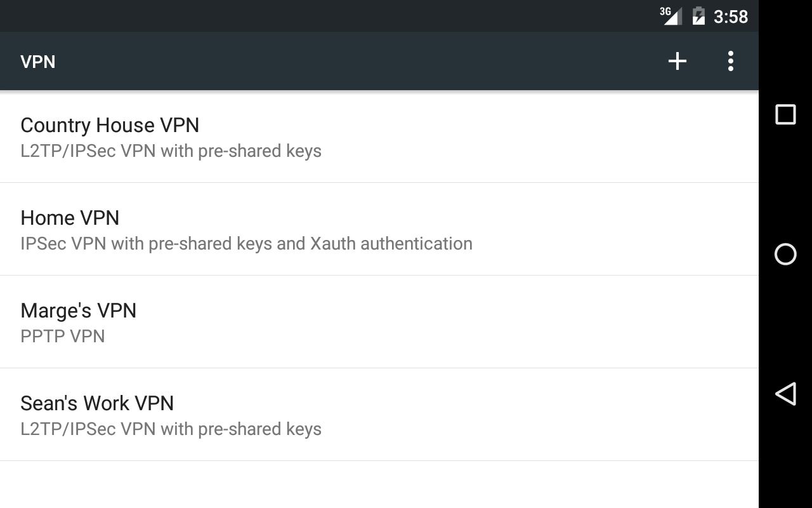
Task: Select the Country House VPN entry
Action: pos(110,125)
